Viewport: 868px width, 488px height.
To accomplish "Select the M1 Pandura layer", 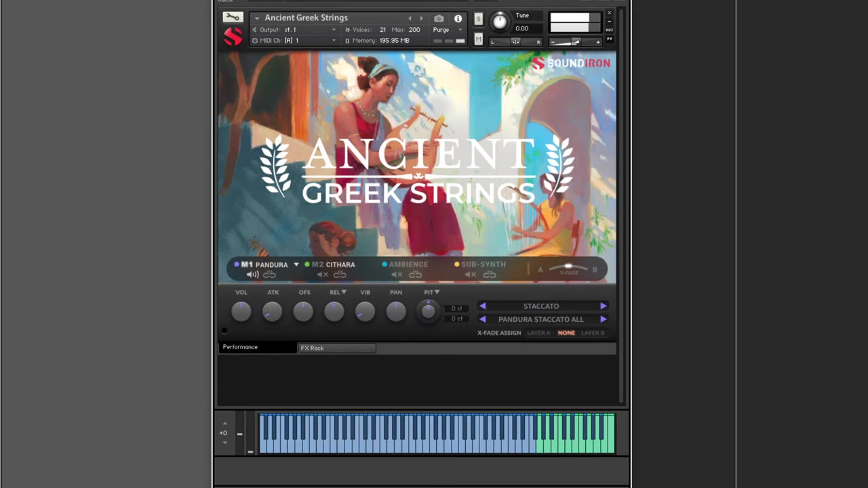I will (261, 264).
